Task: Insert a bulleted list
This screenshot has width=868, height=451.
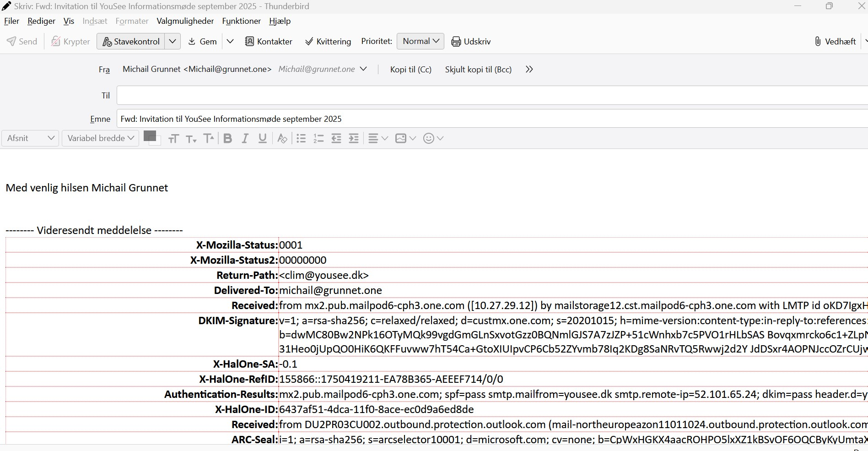Action: click(x=301, y=138)
